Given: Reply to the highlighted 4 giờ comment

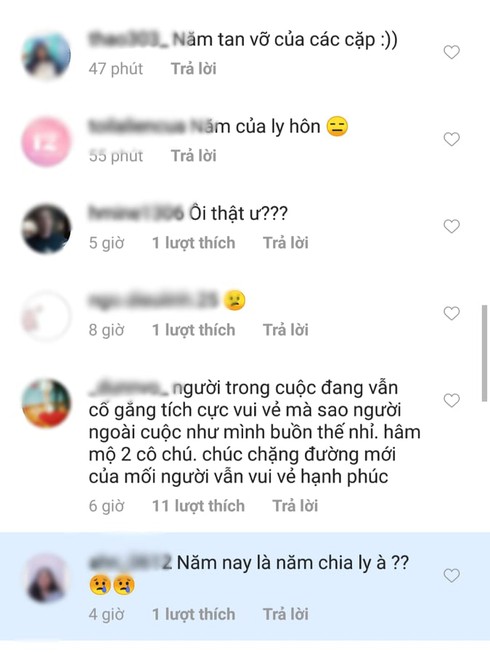Looking at the screenshot, I should [x=286, y=614].
